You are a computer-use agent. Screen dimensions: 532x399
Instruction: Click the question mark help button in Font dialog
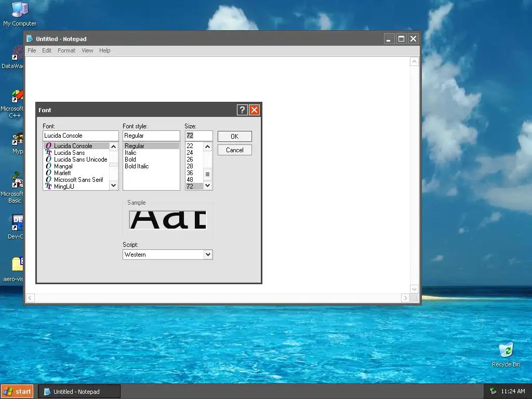click(x=242, y=110)
